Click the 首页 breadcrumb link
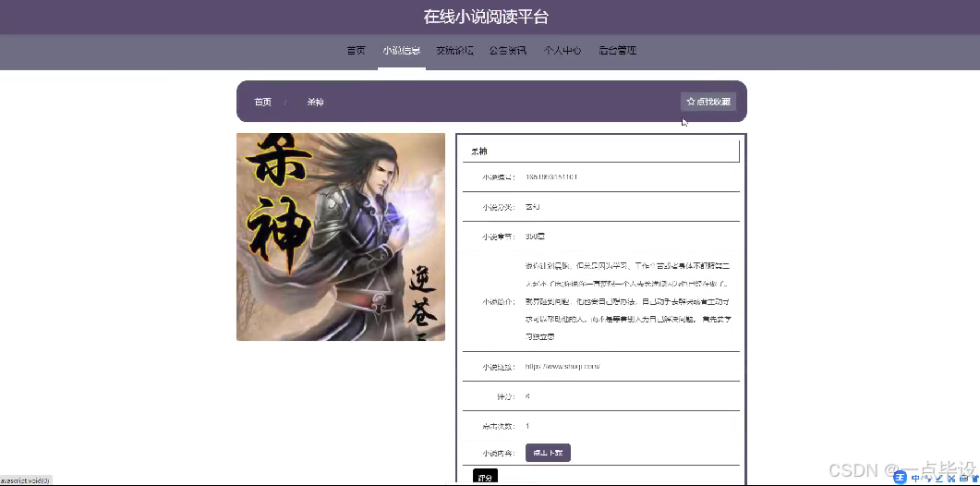The height and width of the screenshot is (486, 980). click(263, 102)
